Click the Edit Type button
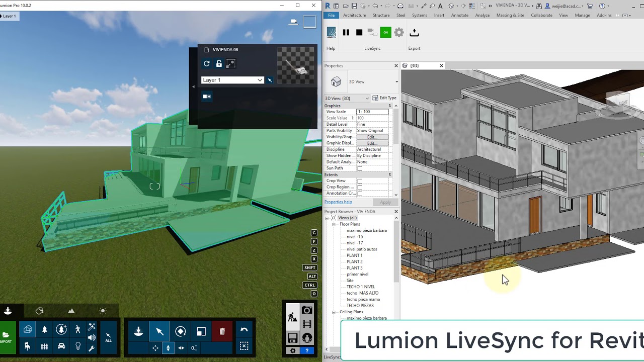The width and height of the screenshot is (644, 362). [384, 98]
